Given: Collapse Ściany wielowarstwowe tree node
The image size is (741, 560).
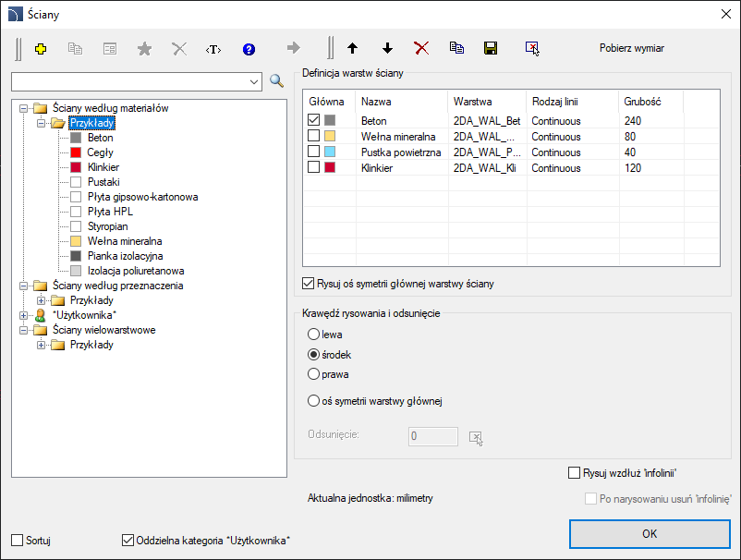Looking at the screenshot, I should (23, 330).
